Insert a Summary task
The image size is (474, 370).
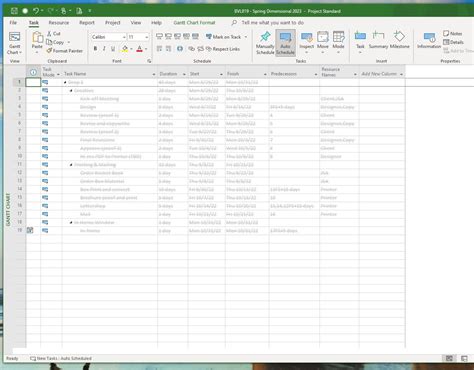(x=378, y=40)
